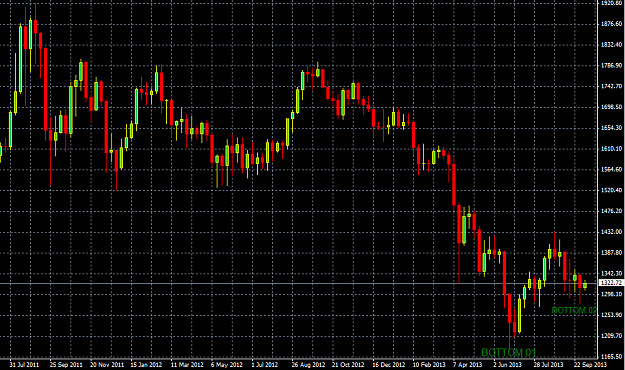The height and width of the screenshot is (370, 625).
Task: Click the 31 Jul 2011 date label
Action: [x=24, y=364]
